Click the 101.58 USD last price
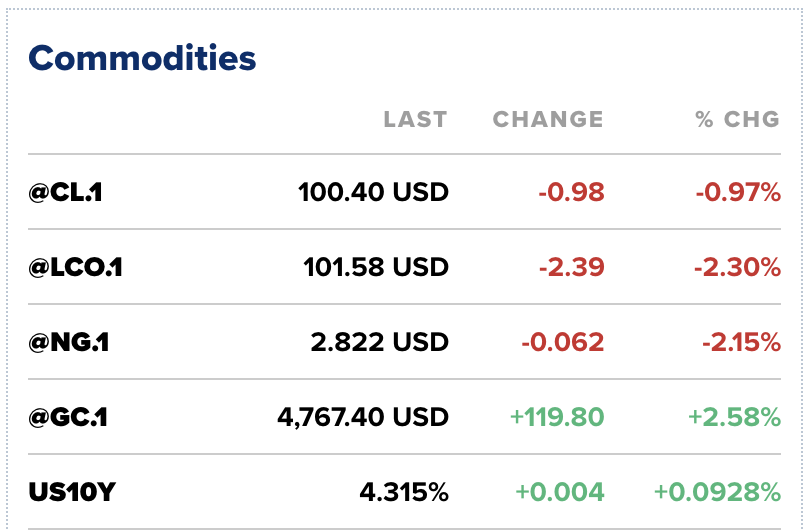This screenshot has height=530, width=806. (376, 267)
